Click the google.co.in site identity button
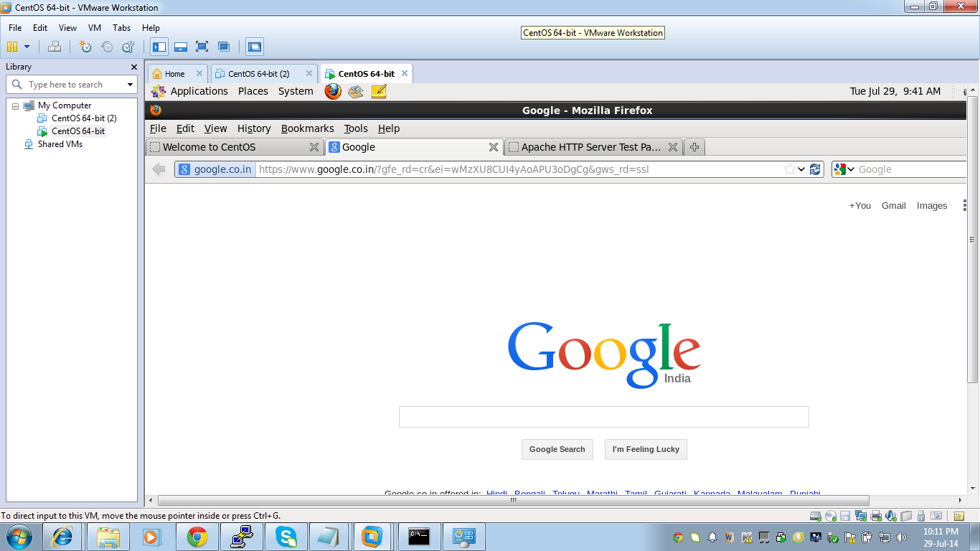This screenshot has height=551, width=980. 215,169
